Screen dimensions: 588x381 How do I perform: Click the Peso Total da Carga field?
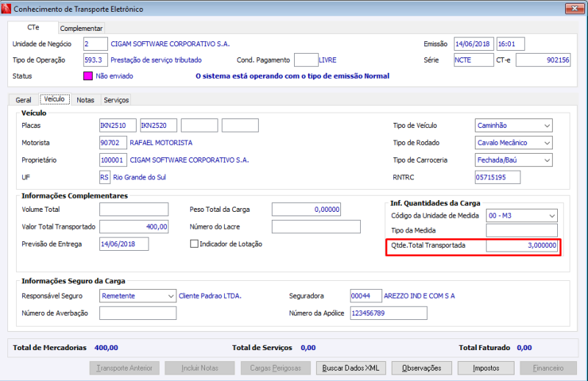[x=306, y=210]
